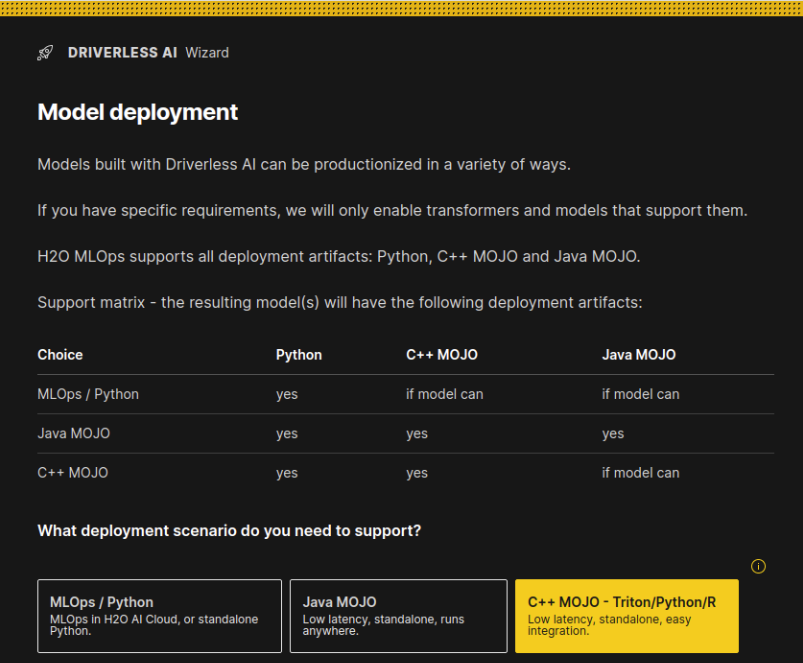Choose the Java MOJO deployment scenario
803x663 pixels.
[x=398, y=615]
